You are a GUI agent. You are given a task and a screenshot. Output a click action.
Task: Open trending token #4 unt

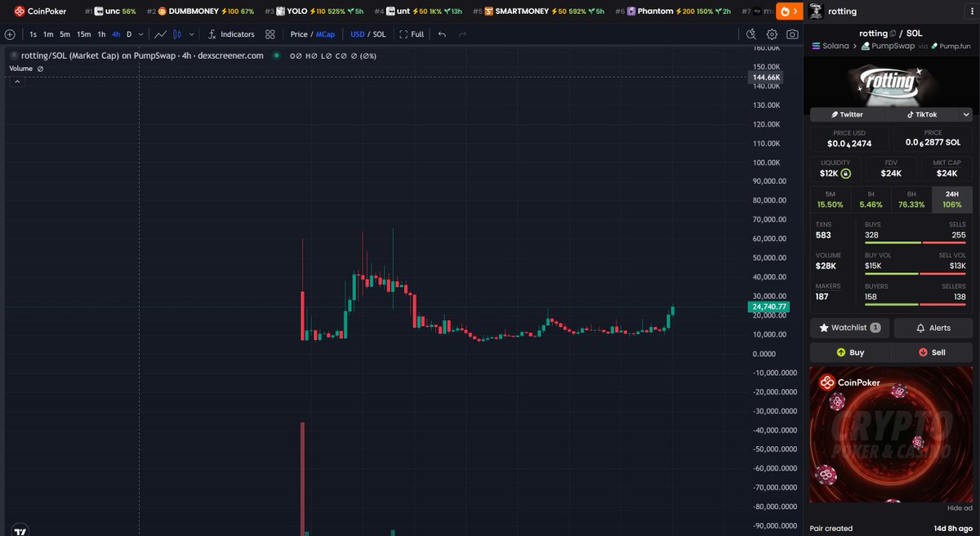(418, 11)
